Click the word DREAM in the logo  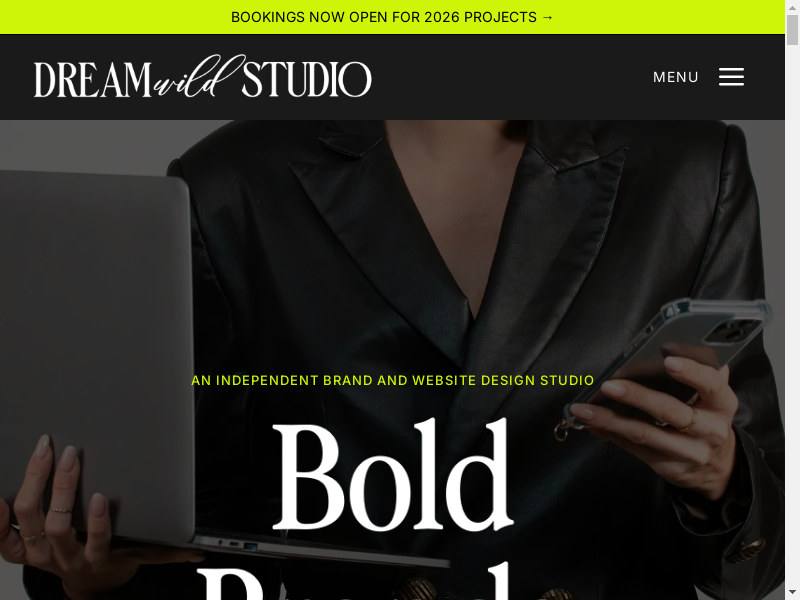(93, 80)
